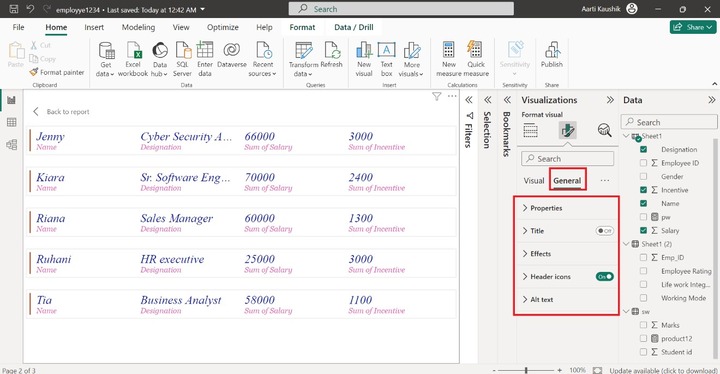Open the visual's more options ellipsis
This screenshot has width=720, height=374.
[x=452, y=96]
